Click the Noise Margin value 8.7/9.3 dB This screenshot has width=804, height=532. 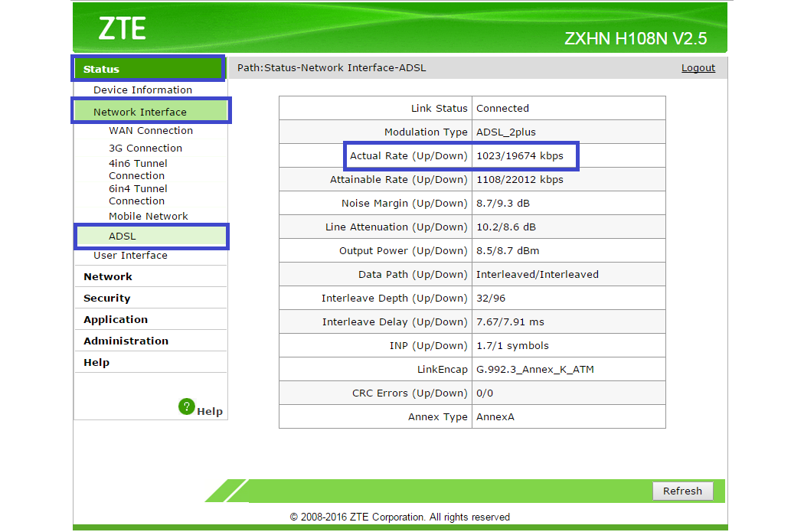(503, 204)
